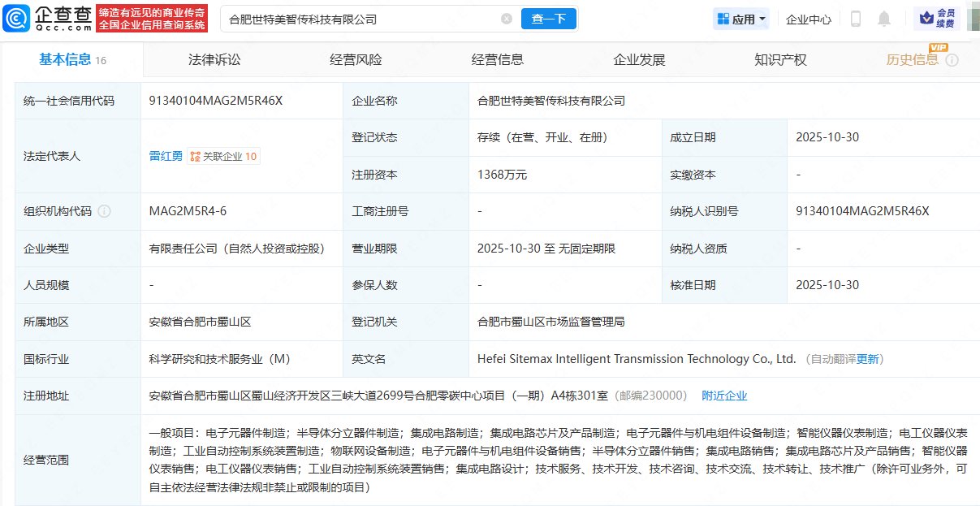Go to the 经营信息 tab
Screen dimensions: 980x506
[498, 60]
